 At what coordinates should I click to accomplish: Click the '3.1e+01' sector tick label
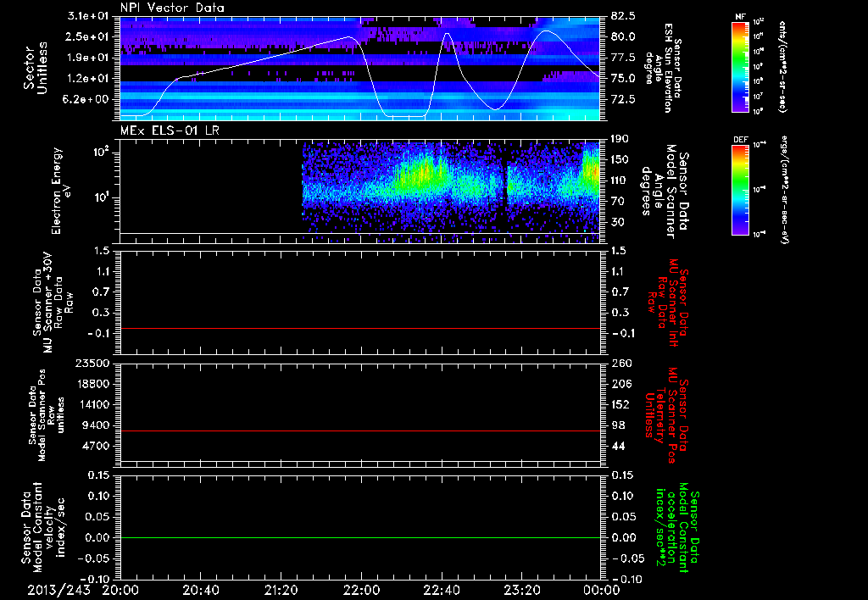[x=89, y=16]
